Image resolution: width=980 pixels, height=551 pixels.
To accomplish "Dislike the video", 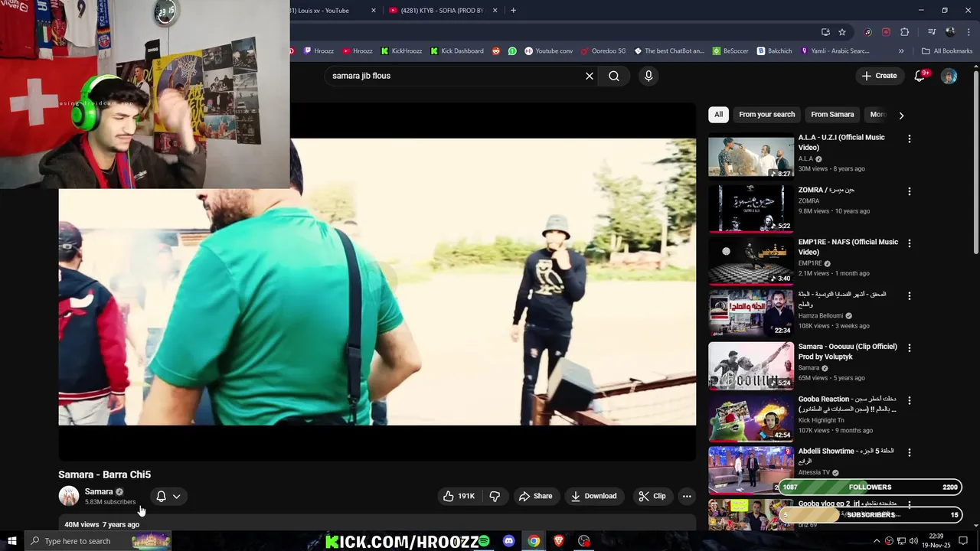I will [495, 496].
